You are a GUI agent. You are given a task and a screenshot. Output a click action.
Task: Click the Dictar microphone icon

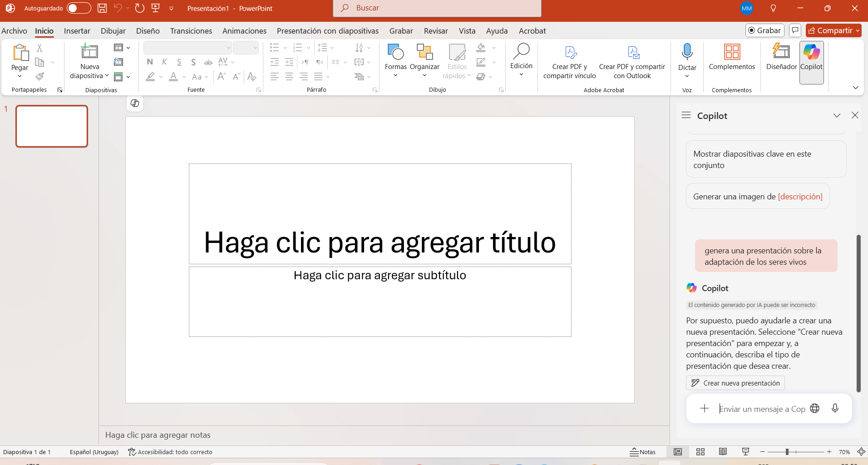point(687,52)
